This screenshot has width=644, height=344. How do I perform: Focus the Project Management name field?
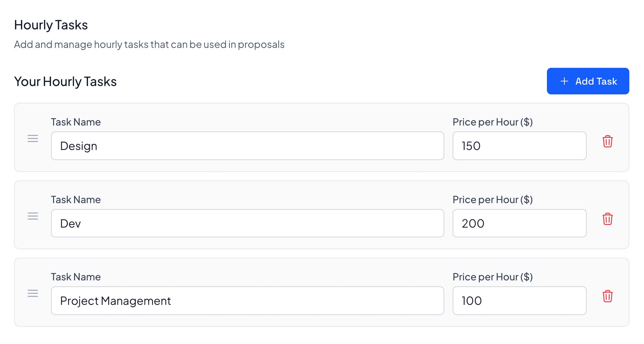[x=247, y=301]
